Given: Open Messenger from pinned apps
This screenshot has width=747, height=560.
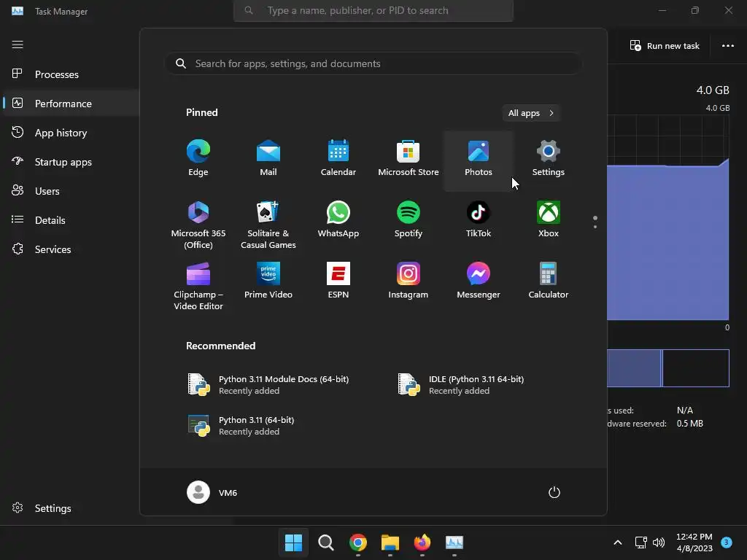Looking at the screenshot, I should pyautogui.click(x=479, y=281).
